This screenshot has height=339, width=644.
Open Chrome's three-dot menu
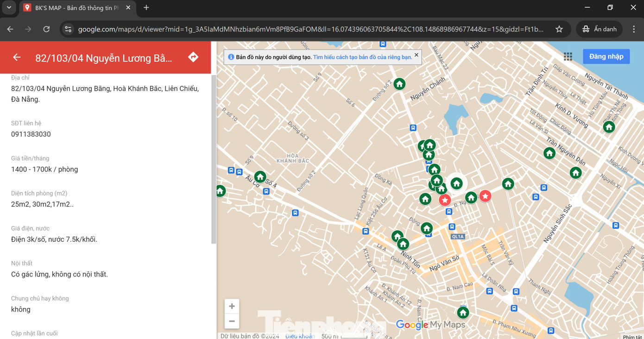634,29
